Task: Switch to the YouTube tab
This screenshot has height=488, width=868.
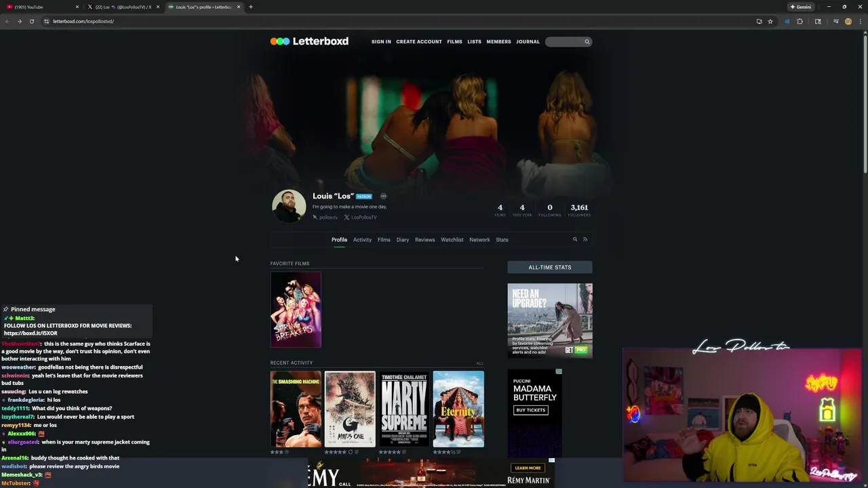Action: (x=41, y=7)
